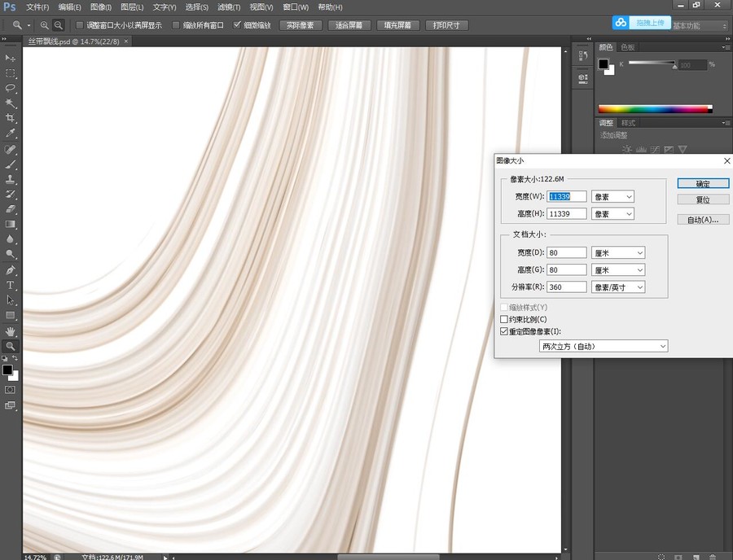This screenshot has height=560, width=733.
Task: Select the Blur tool
Action: pos(10,239)
